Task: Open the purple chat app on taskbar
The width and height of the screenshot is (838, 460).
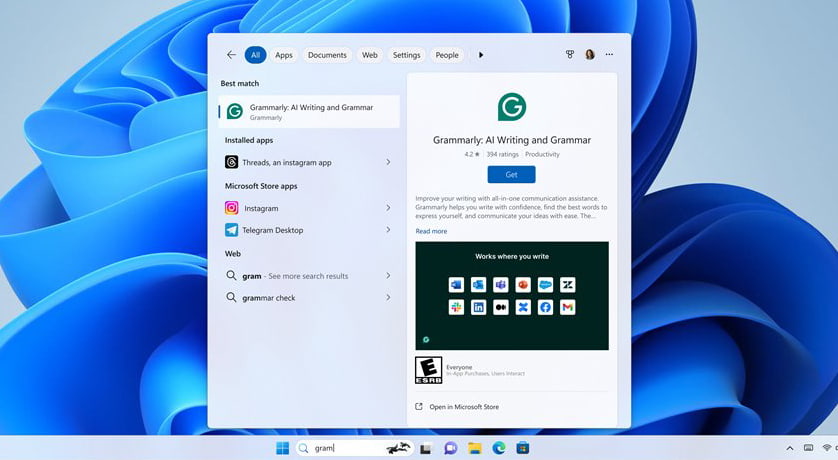Action: click(450, 448)
